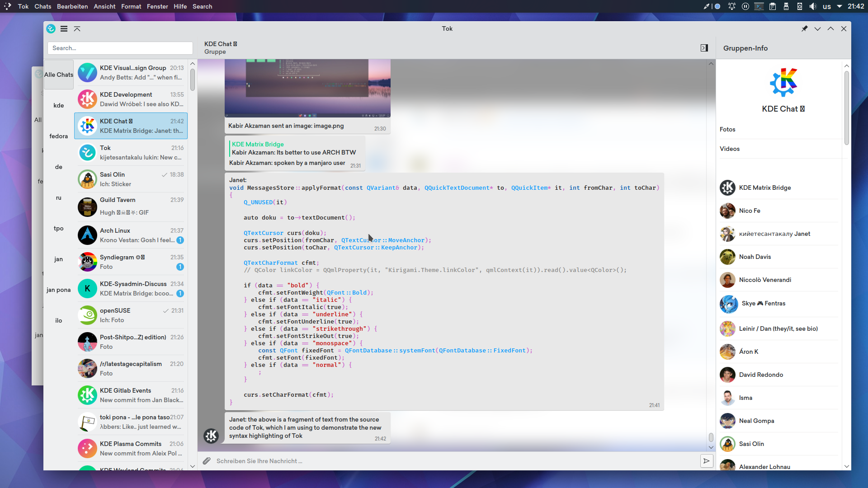Screen dimensions: 868x488
Task: Open the Syndiegram chat
Action: pos(131,262)
